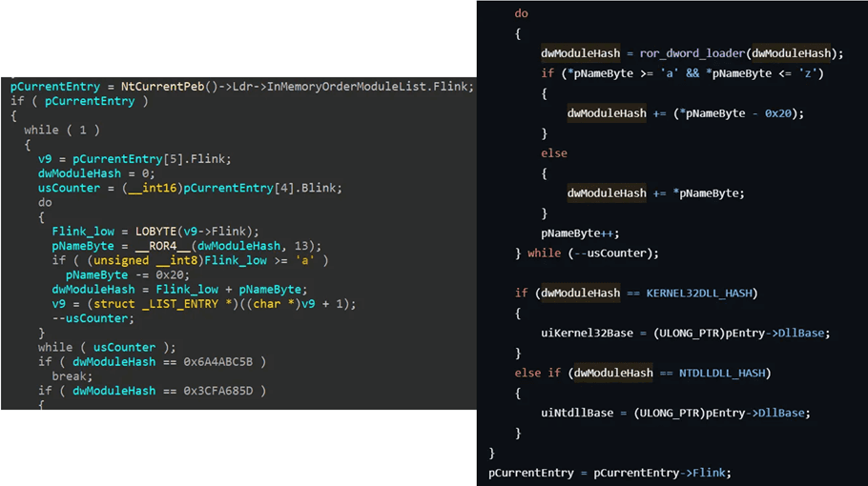Click the 'a' character literal in right panel
The width and height of the screenshot is (868, 486).
tap(670, 73)
